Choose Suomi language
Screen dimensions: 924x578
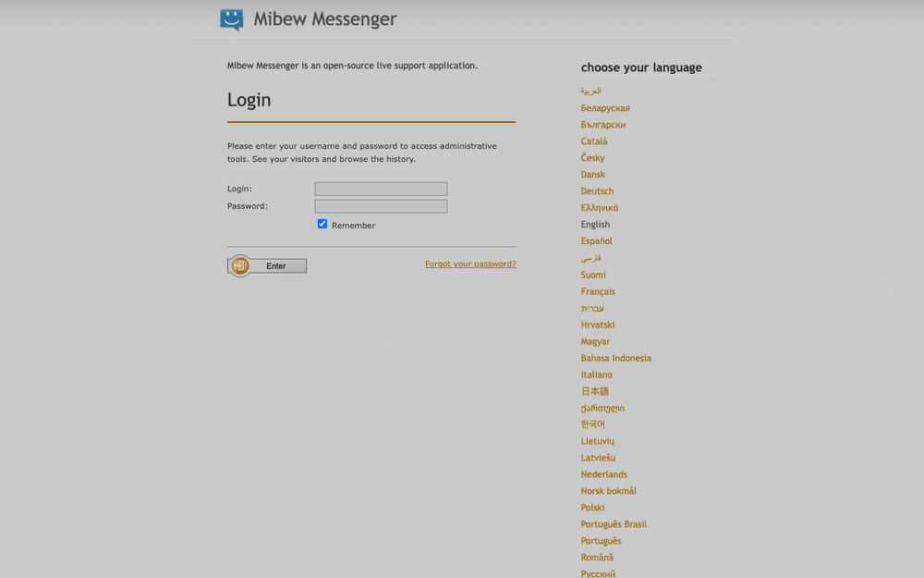(x=593, y=275)
